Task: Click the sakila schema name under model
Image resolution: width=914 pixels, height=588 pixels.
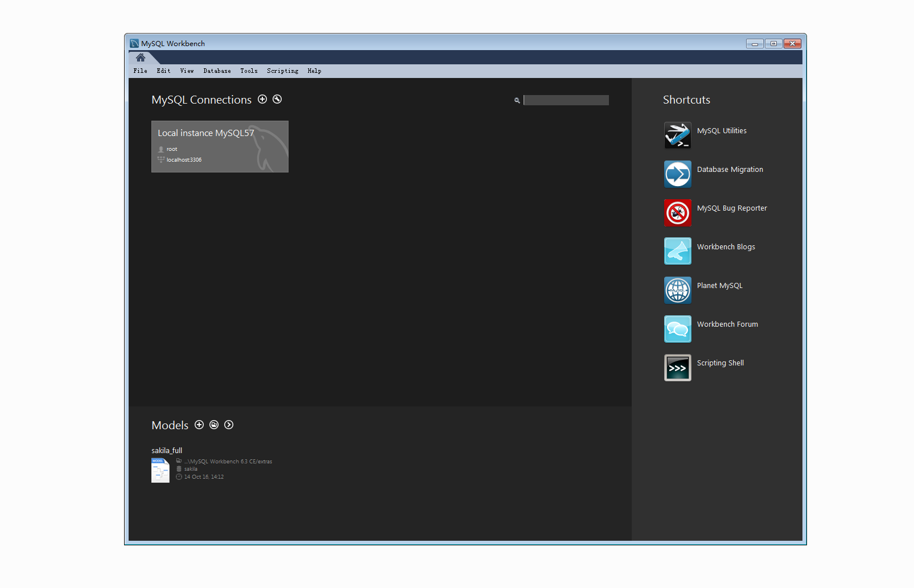Action: [x=191, y=469]
